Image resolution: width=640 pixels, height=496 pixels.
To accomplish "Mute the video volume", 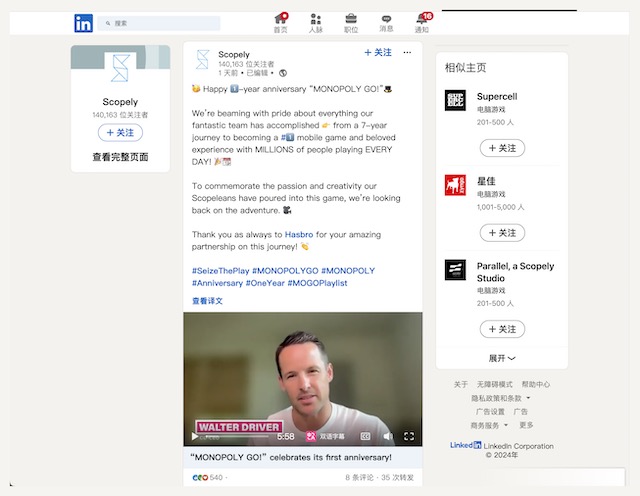I will pyautogui.click(x=388, y=436).
